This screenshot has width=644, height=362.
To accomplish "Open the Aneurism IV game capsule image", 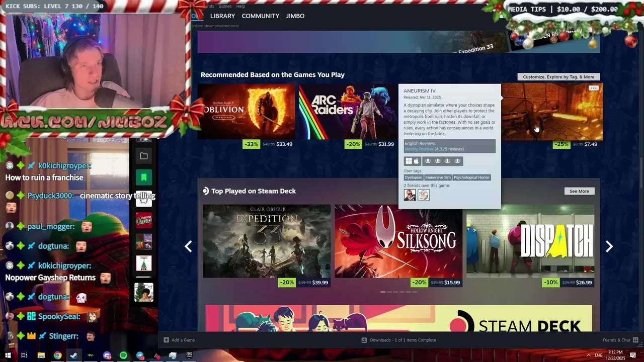I will 552,112.
